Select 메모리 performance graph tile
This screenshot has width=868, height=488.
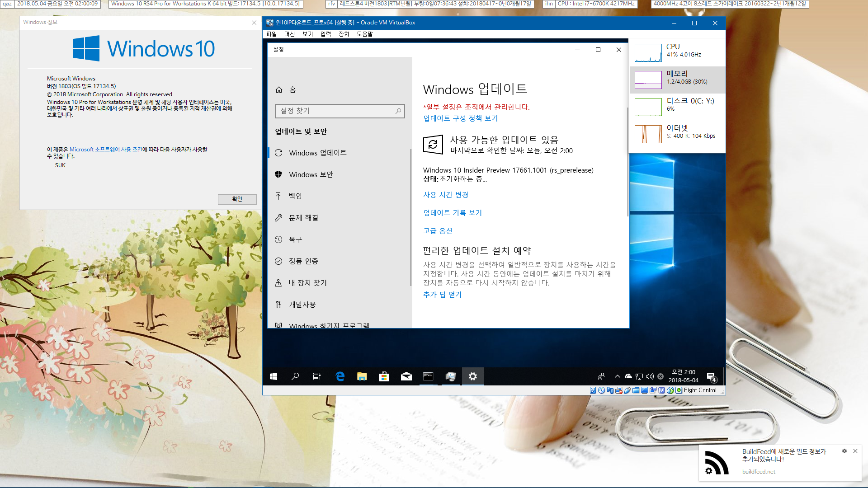(x=678, y=80)
